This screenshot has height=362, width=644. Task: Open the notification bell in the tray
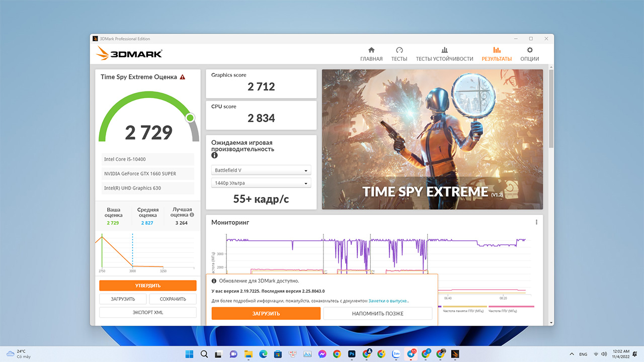635,354
